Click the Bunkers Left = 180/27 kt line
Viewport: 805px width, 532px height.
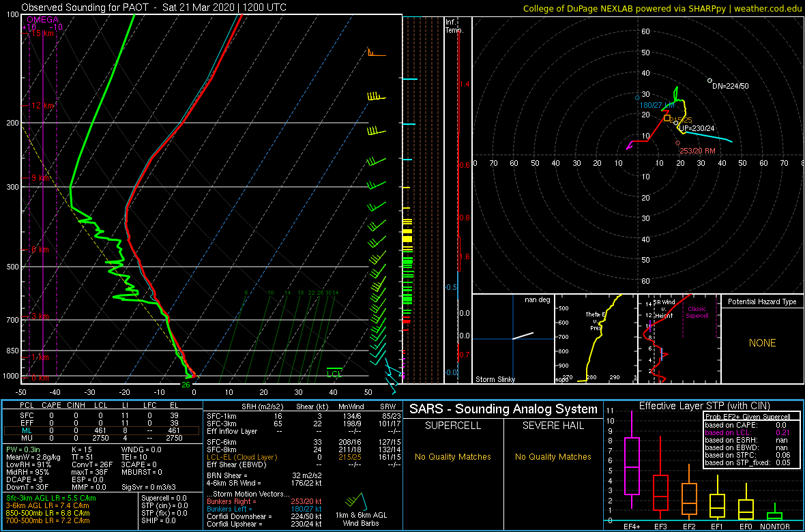click(x=265, y=508)
